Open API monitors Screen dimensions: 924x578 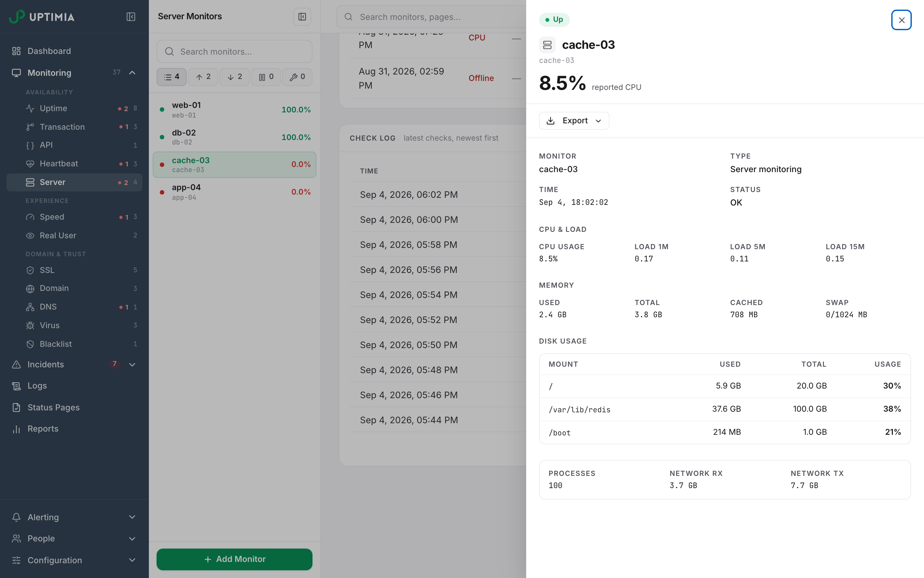tap(74, 145)
